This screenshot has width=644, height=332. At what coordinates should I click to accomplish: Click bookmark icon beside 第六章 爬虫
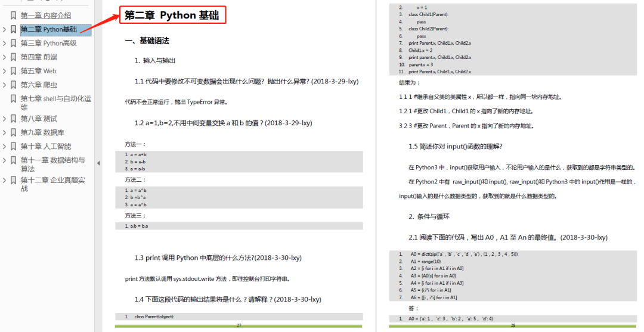(13, 85)
